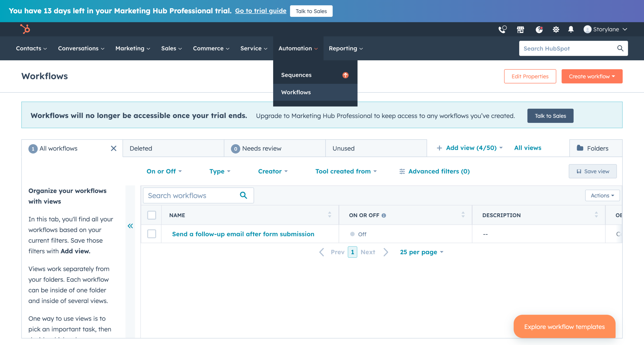644x345 pixels.
Task: Open the Marketplace storefront icon
Action: pyautogui.click(x=520, y=29)
